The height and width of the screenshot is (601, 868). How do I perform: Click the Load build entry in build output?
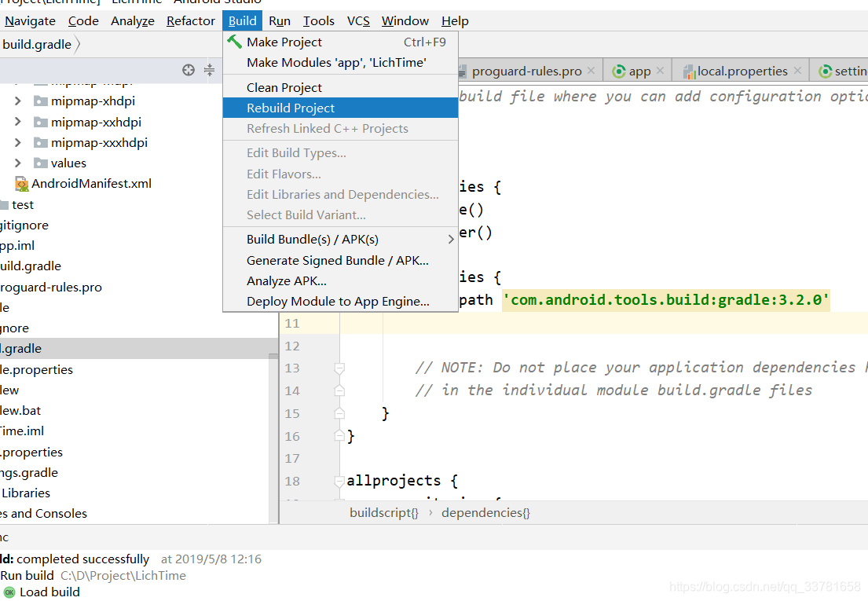click(49, 592)
